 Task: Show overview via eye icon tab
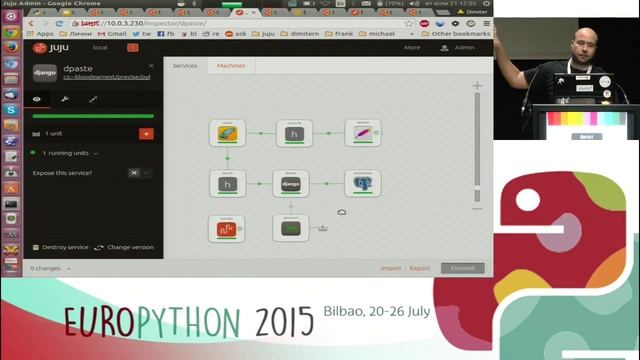tap(37, 99)
